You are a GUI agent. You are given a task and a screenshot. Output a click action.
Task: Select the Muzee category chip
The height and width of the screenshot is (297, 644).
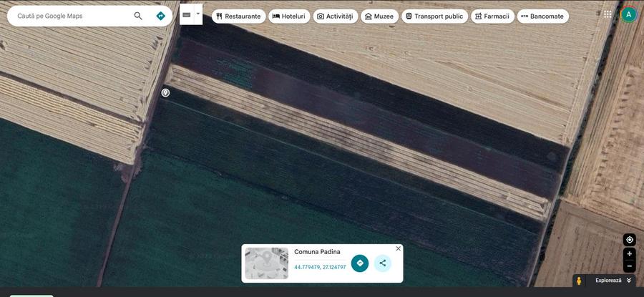pos(379,16)
